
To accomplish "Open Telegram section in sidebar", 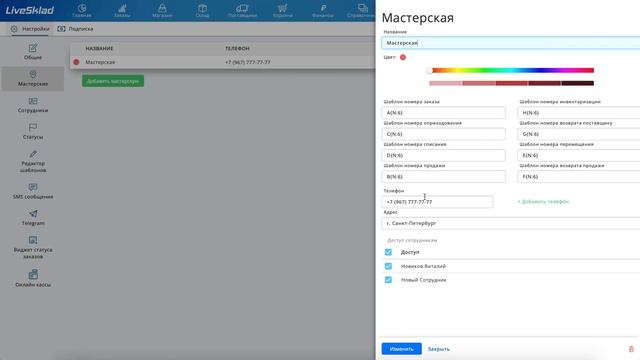I will pos(33,218).
